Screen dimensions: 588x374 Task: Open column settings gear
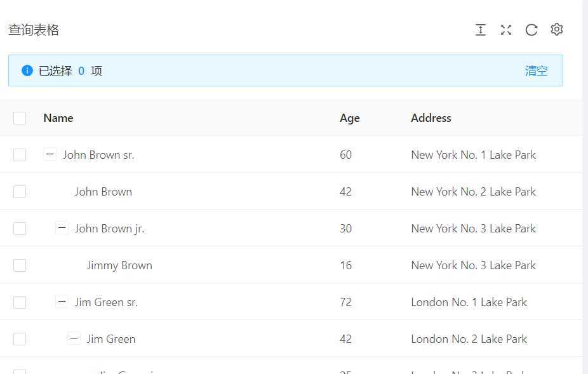(x=557, y=30)
